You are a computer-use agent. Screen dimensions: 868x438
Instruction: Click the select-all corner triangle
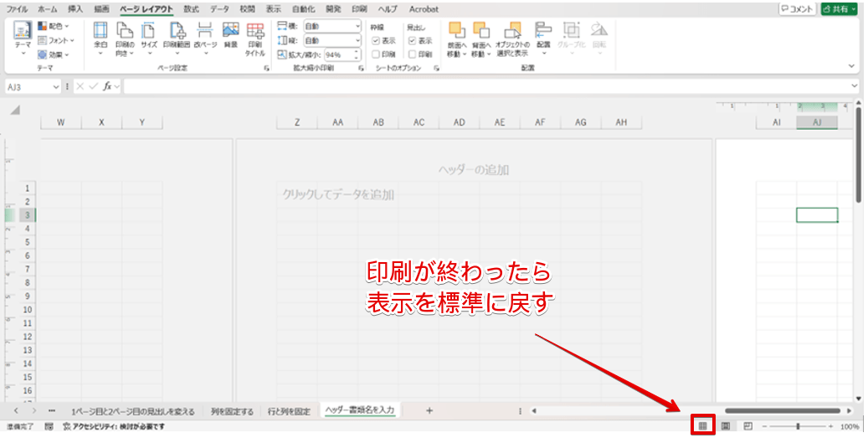[x=15, y=111]
